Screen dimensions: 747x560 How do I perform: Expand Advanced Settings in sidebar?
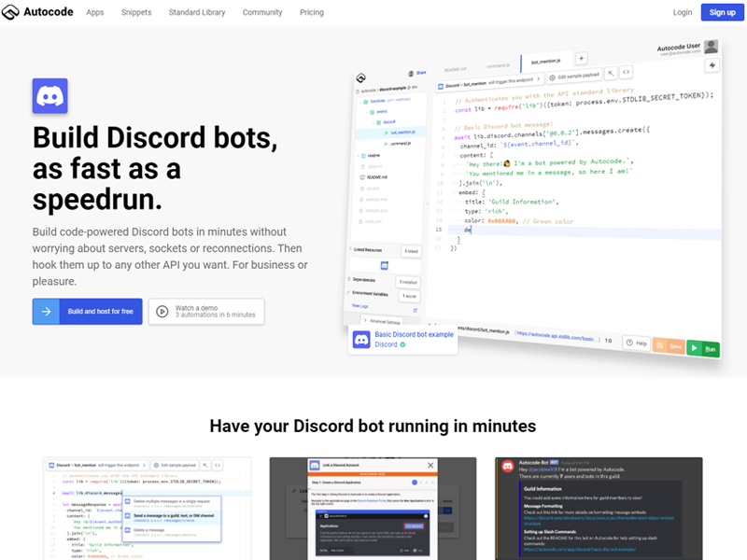382,321
